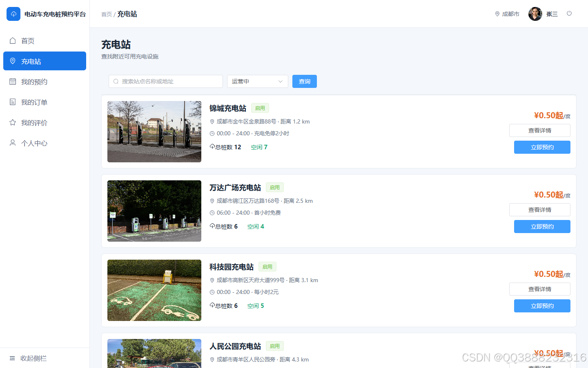Click the 科技园充电站 station title

coord(232,267)
